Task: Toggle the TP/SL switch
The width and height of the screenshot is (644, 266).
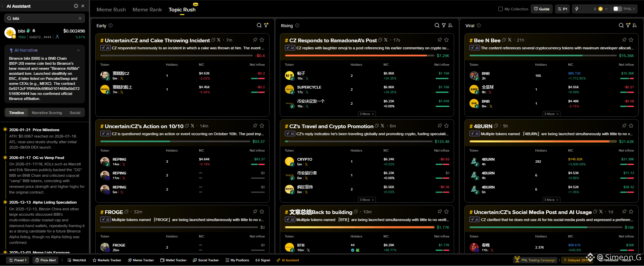Action: (617, 9)
